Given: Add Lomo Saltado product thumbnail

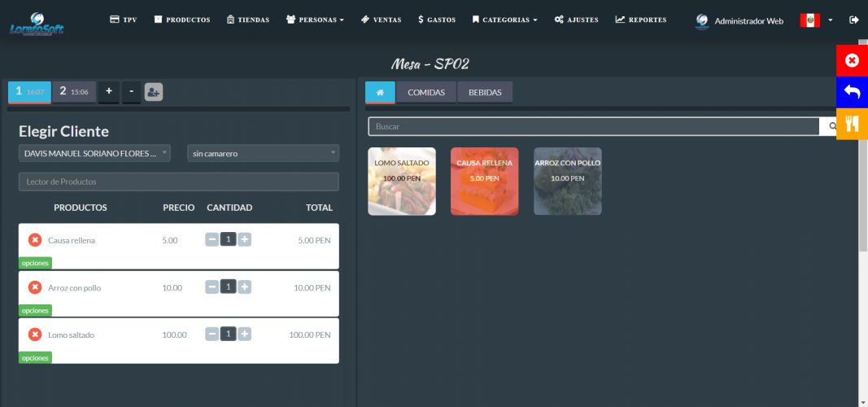Looking at the screenshot, I should [402, 181].
